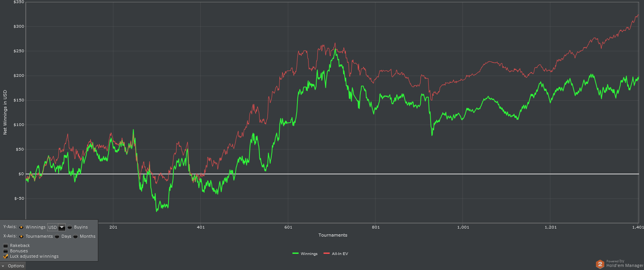This screenshot has width=644, height=270.
Task: Click the $150 y-axis label
Action: [19, 100]
